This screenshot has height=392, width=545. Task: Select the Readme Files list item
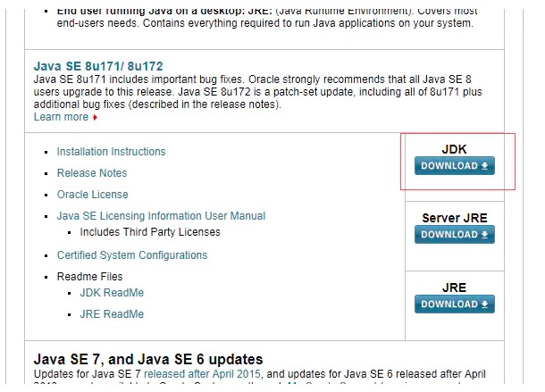[x=89, y=277]
